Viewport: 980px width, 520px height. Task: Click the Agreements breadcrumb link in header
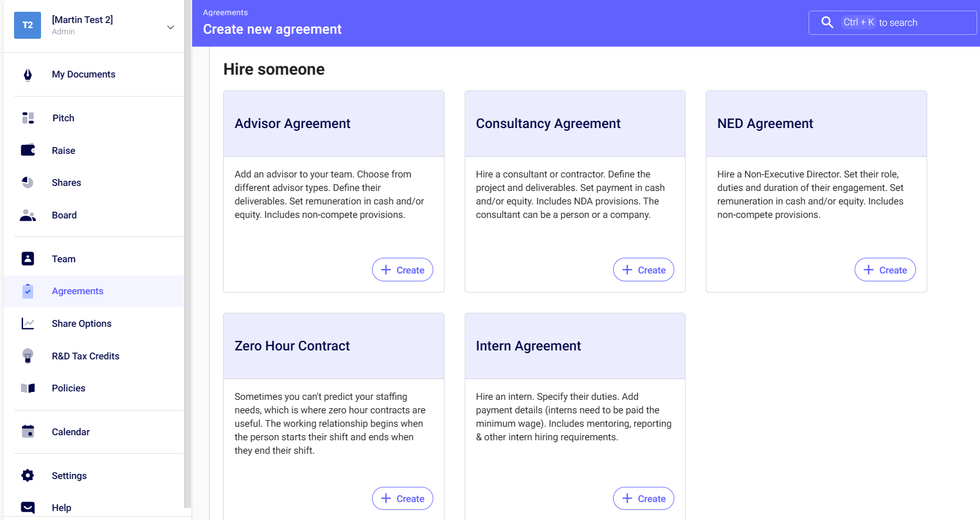(x=225, y=12)
